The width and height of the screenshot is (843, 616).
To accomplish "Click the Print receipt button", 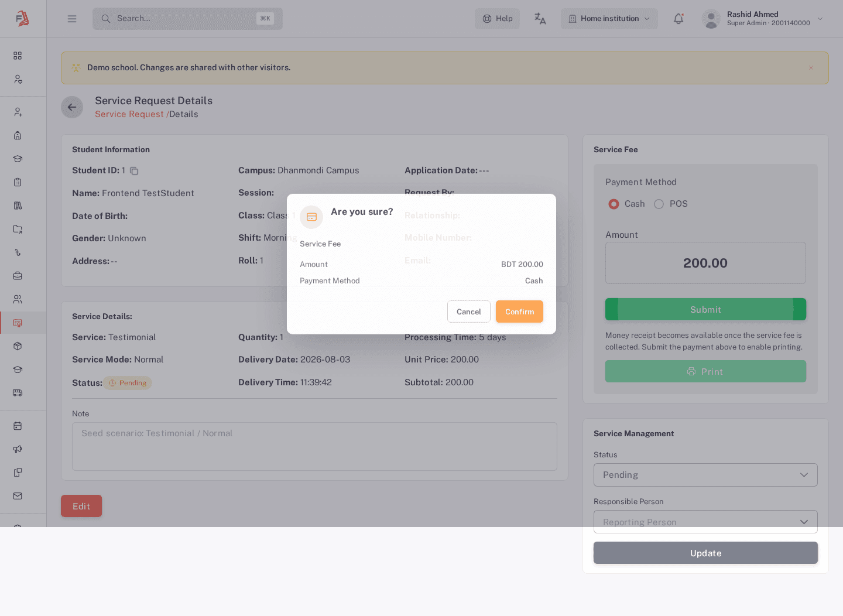I will [705, 371].
